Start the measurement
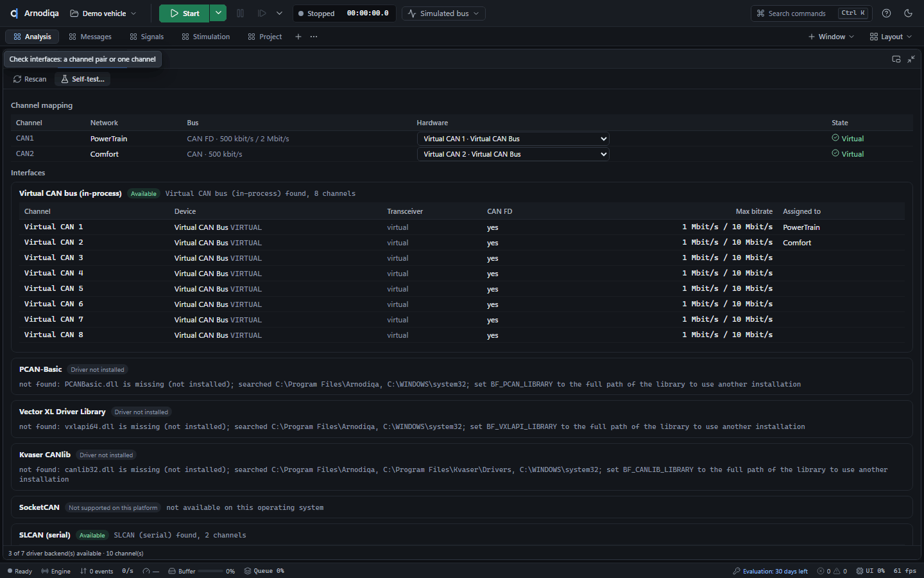 185,13
